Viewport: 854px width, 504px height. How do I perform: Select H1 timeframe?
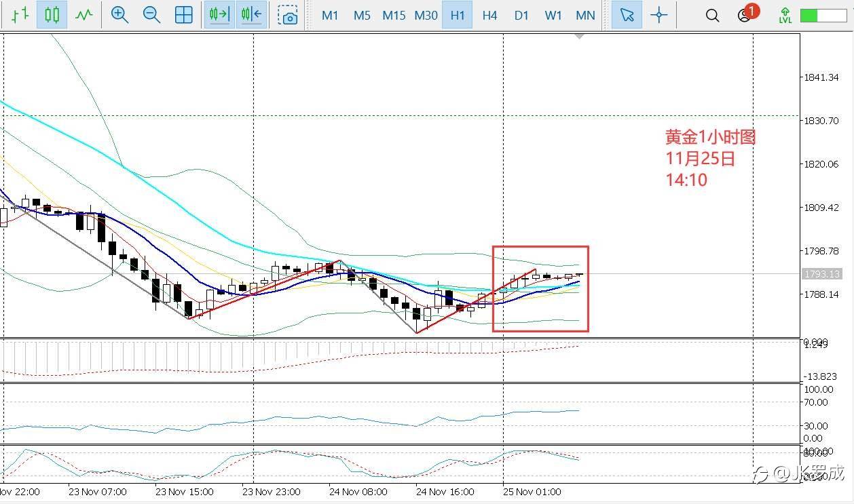[458, 15]
